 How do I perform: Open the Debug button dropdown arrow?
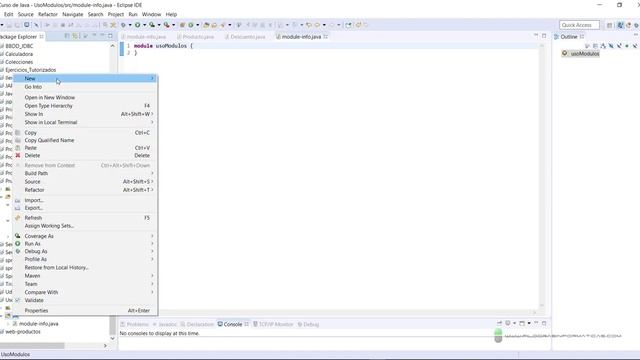coord(130,25)
